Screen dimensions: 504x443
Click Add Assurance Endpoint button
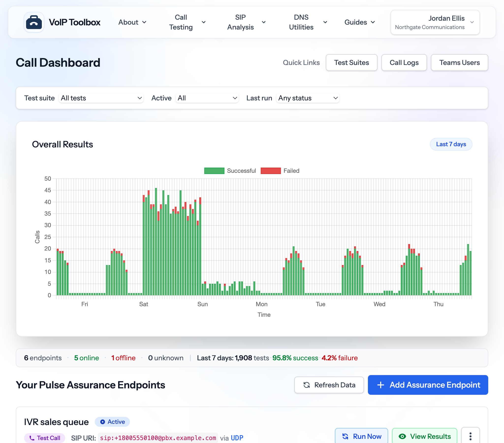[x=428, y=385]
